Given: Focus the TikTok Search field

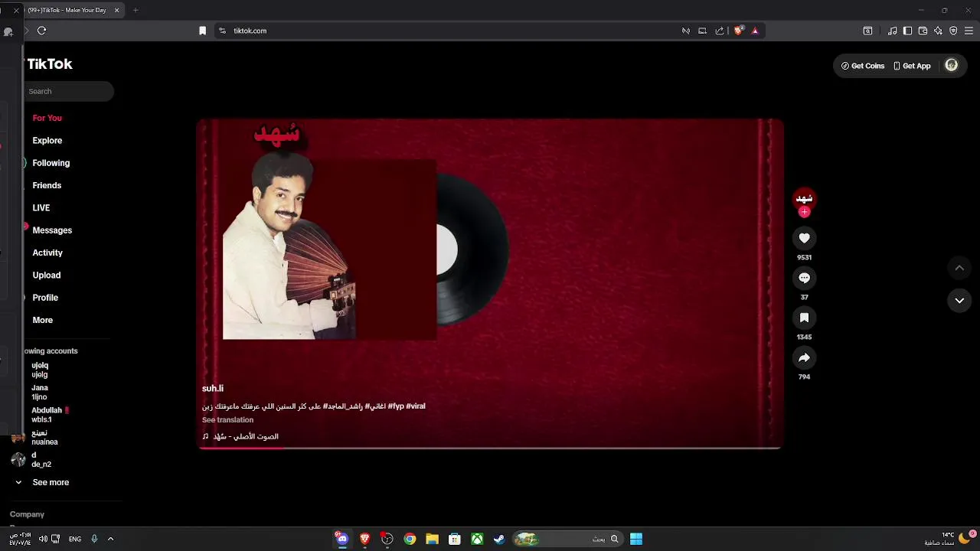Looking at the screenshot, I should point(69,91).
